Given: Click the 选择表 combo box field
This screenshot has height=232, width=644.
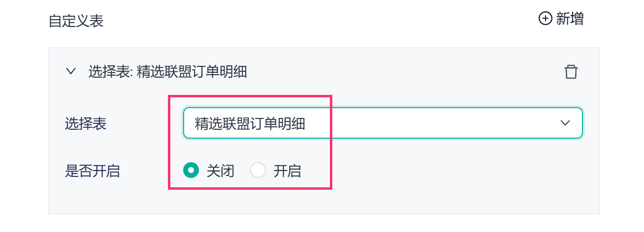Looking at the screenshot, I should point(383,123).
